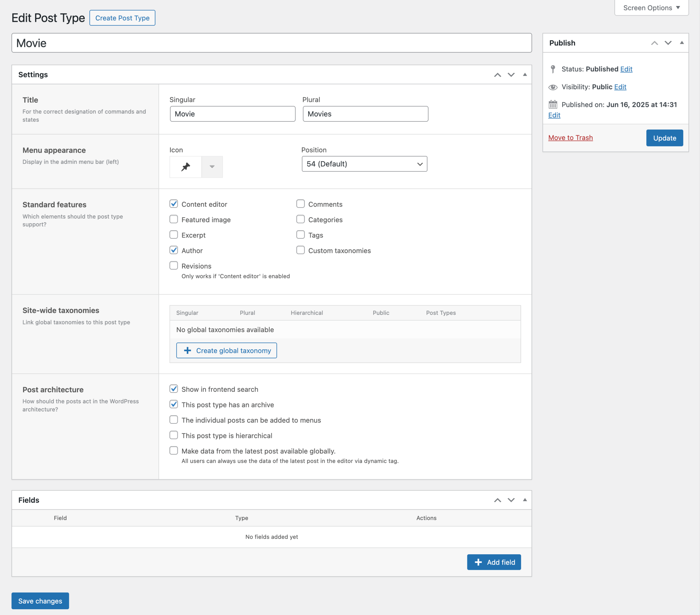700x615 pixels.
Task: Click the move-down arrow on the Publish panel
Action: tap(668, 43)
